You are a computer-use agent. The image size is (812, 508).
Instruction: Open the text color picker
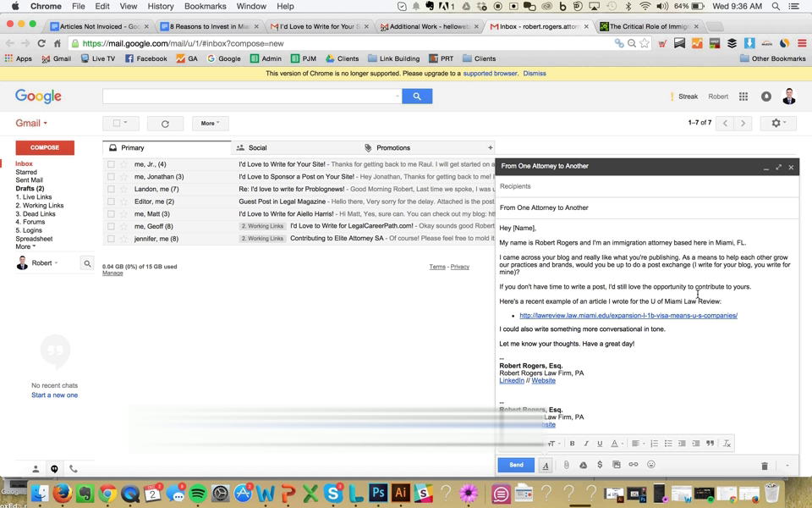click(617, 443)
